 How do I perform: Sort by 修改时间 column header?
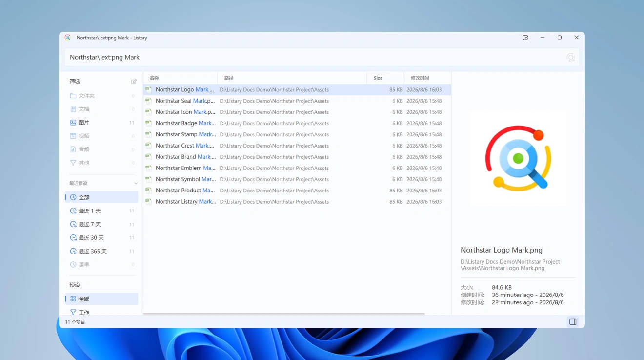[x=427, y=78]
